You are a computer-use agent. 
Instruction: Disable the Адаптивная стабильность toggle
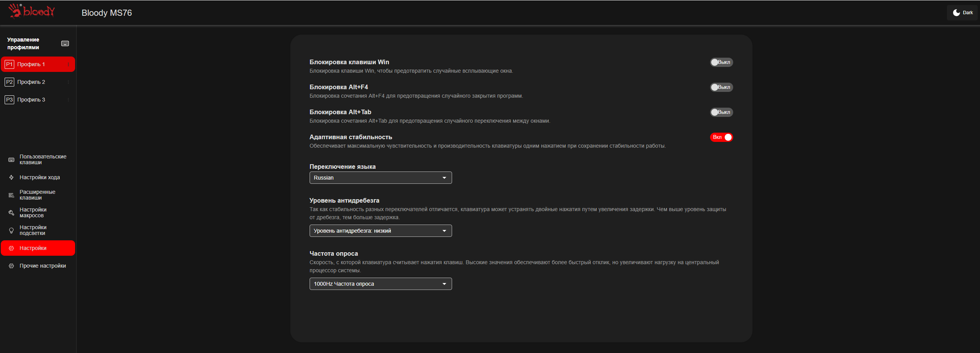721,137
